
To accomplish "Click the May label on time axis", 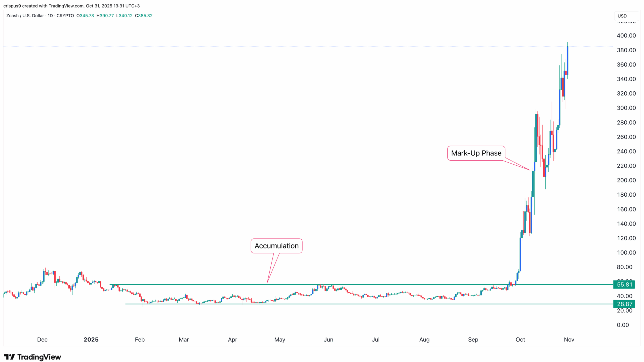I will 280,340.
